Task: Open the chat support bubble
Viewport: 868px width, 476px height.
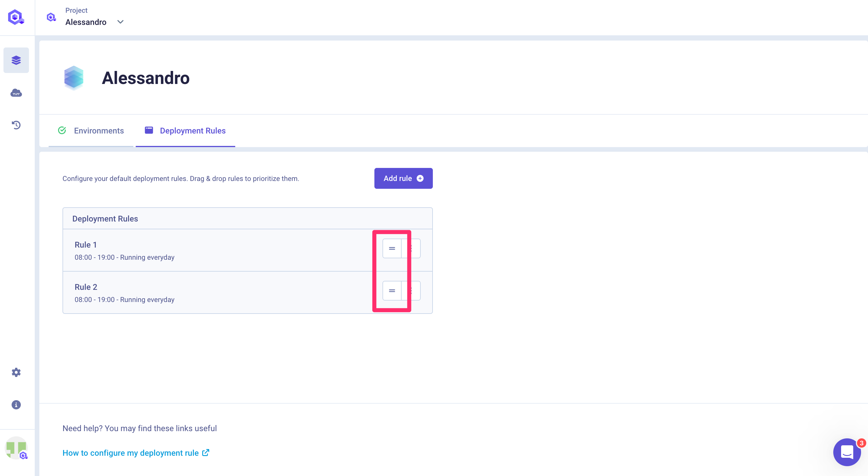Action: tap(847, 452)
